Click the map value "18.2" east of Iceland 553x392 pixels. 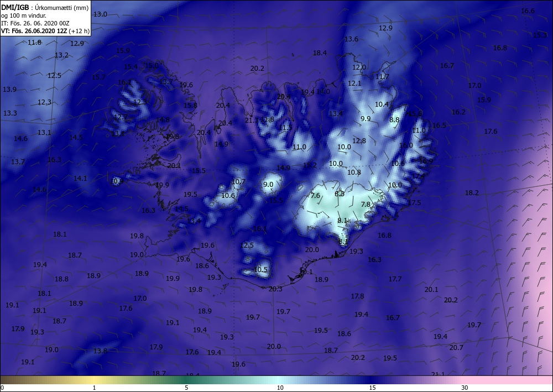coord(472,193)
